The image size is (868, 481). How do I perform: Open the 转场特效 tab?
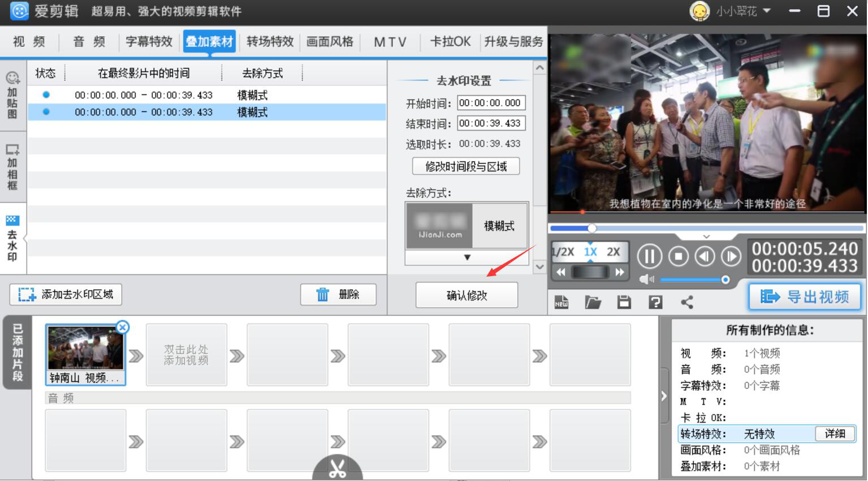(x=270, y=42)
